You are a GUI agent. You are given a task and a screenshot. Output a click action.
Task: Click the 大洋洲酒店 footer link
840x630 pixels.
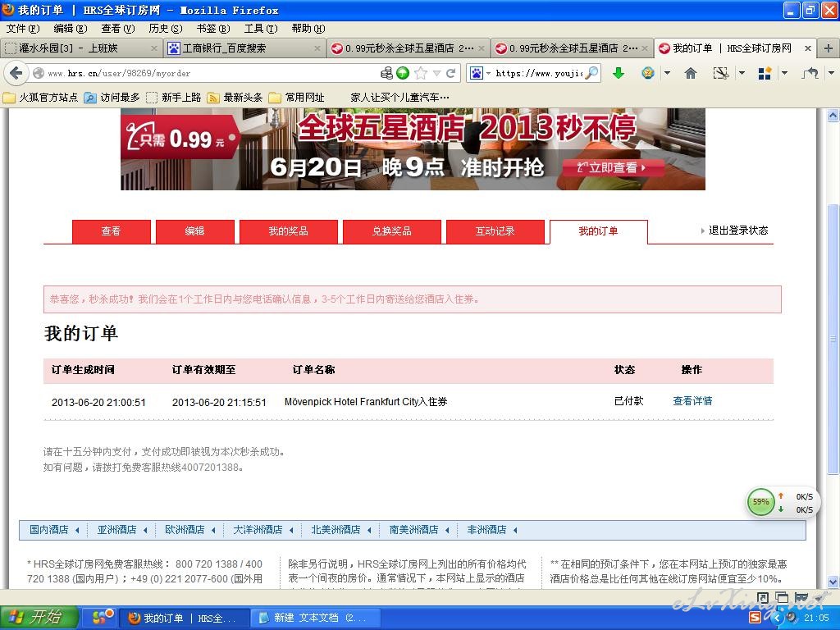point(257,530)
